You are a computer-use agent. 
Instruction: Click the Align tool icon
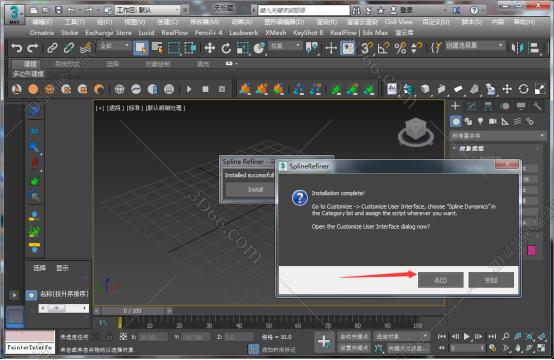[x=535, y=48]
